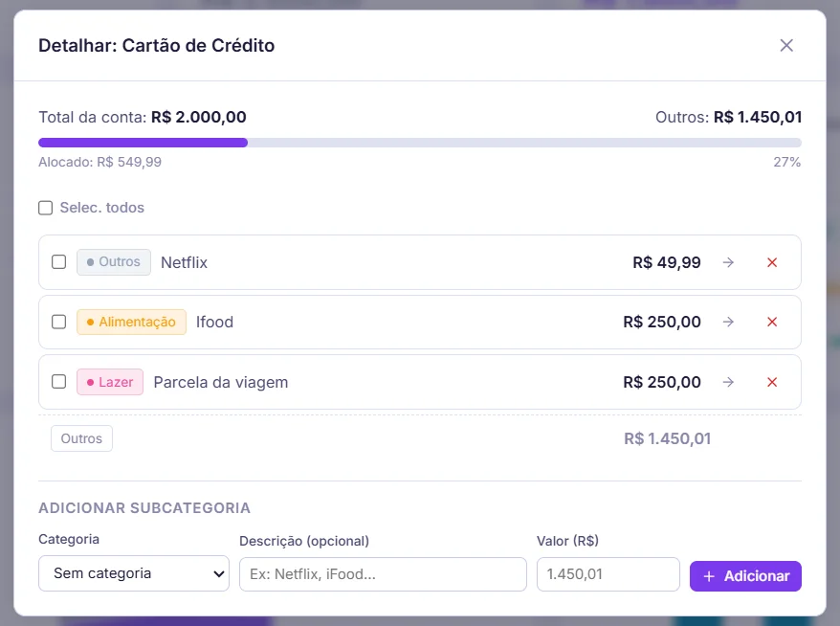Check the Ifood item checkbox
The width and height of the screenshot is (840, 626).
click(58, 322)
